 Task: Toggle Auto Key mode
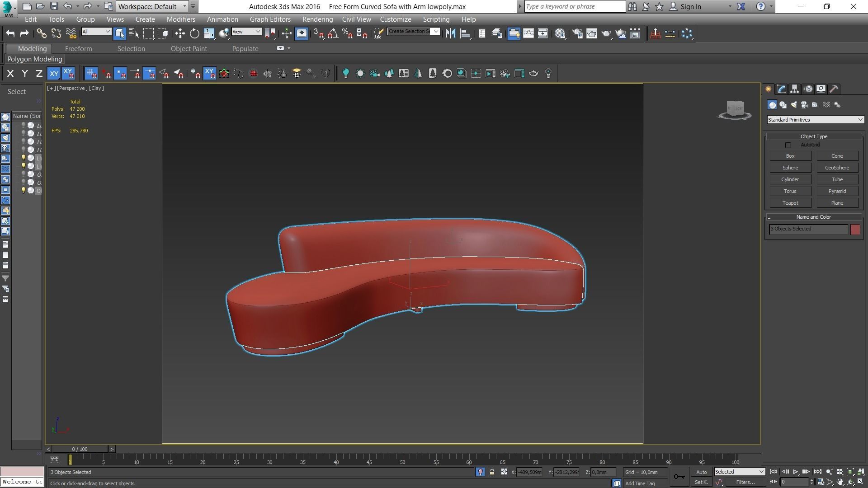click(701, 472)
